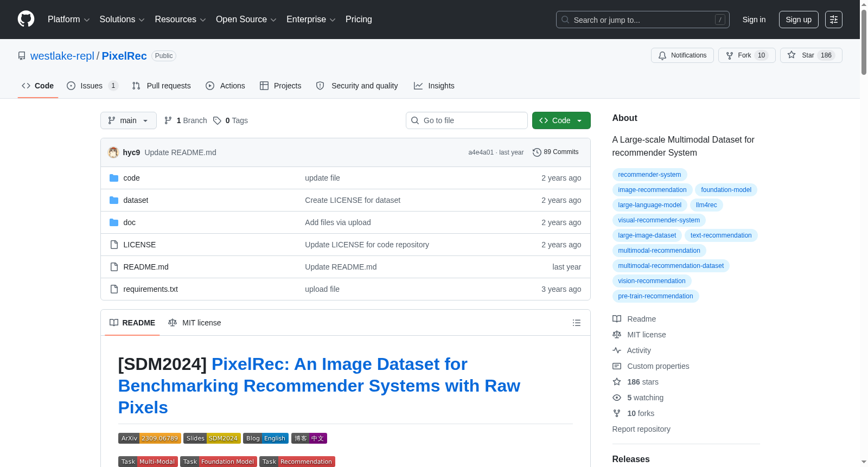Open the a4e4a01 commit hash
This screenshot has width=868, height=467.
tap(481, 152)
